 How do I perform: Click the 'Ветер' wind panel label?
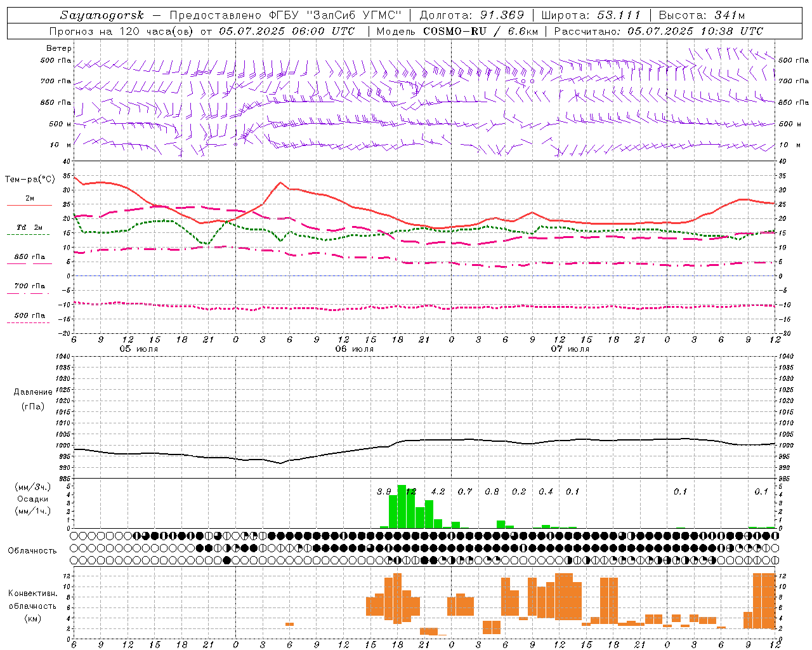[59, 48]
